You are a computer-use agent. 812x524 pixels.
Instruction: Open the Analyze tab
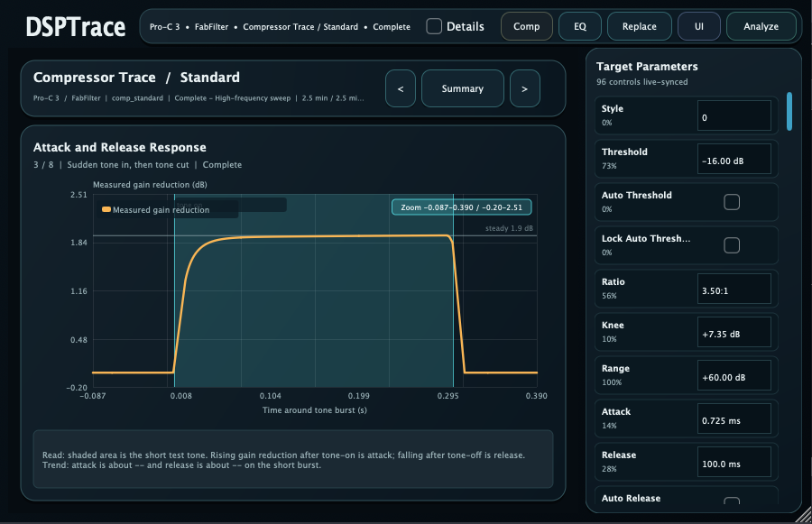pos(761,26)
